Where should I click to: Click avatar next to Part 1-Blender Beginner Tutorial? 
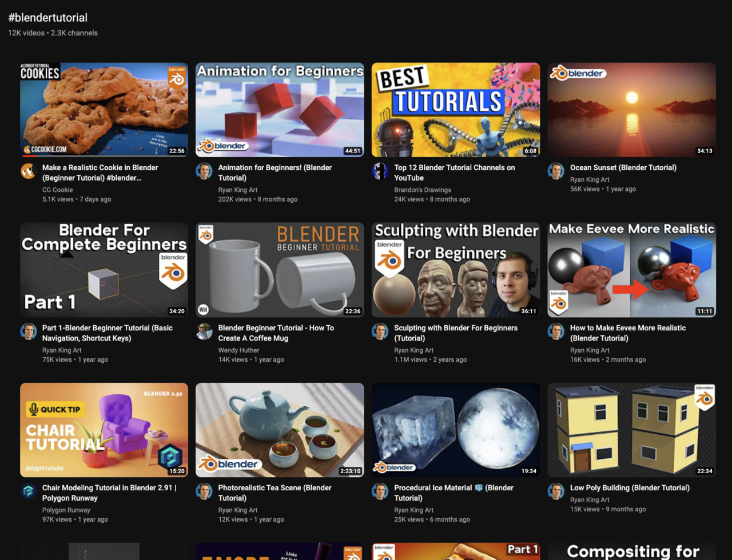click(29, 331)
